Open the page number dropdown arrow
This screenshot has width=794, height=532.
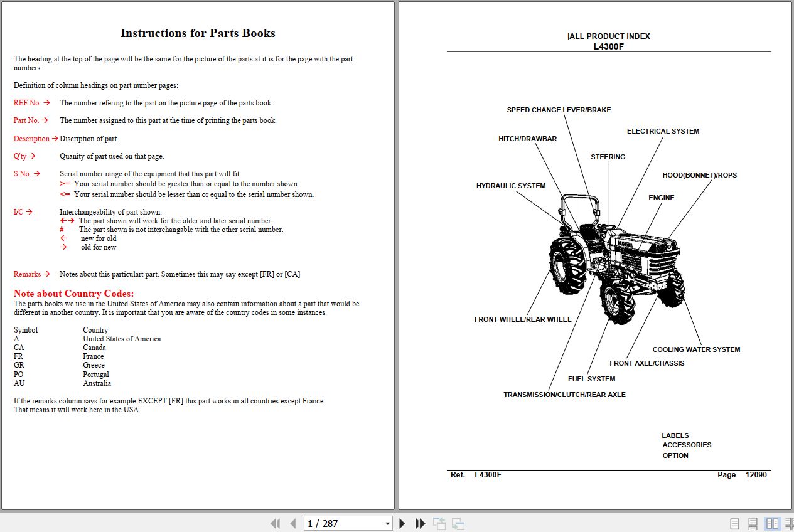click(387, 523)
